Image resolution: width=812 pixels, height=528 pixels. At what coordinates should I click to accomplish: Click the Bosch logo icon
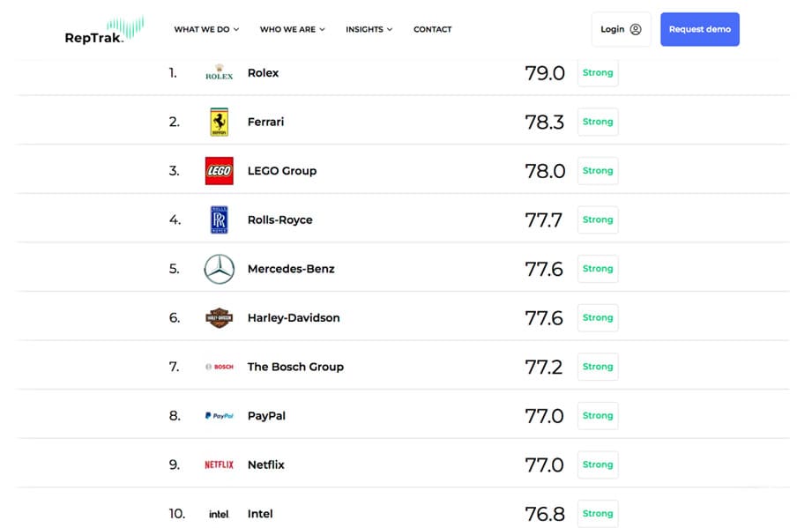[x=219, y=367]
